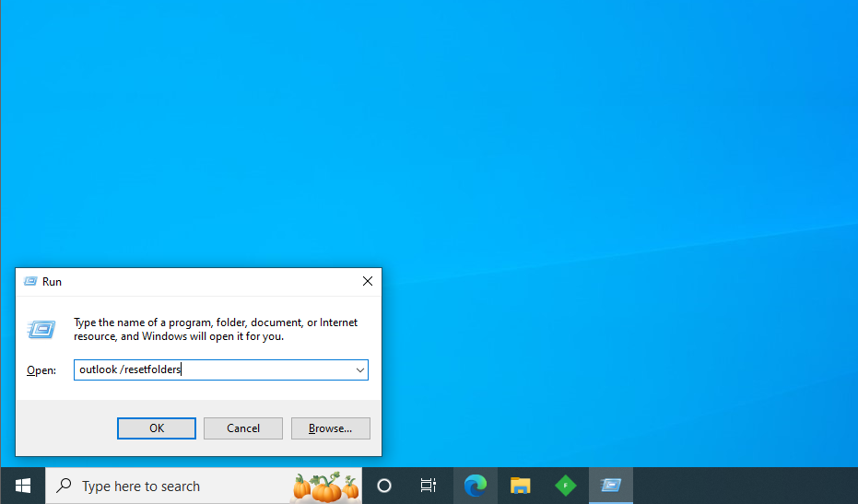Click the magnifier icon in taskbar search

point(65,486)
